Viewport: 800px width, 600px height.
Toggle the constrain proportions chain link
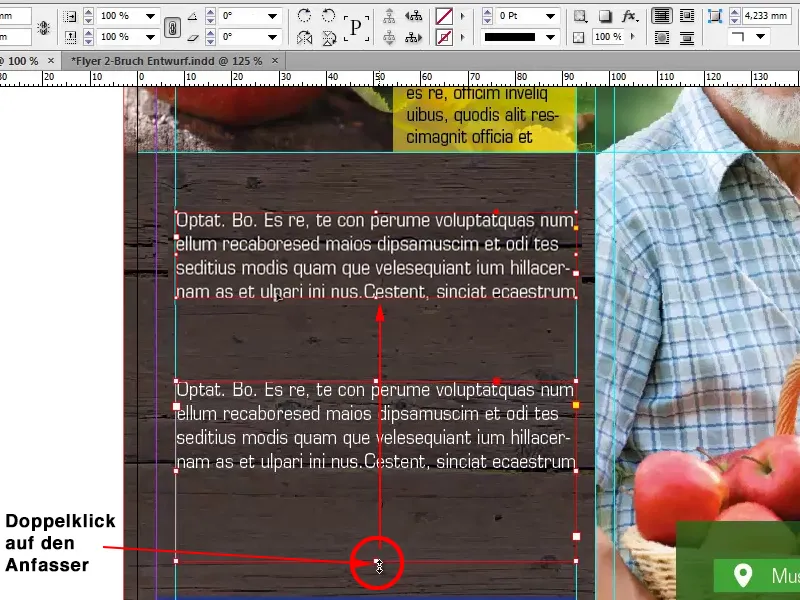(x=172, y=27)
